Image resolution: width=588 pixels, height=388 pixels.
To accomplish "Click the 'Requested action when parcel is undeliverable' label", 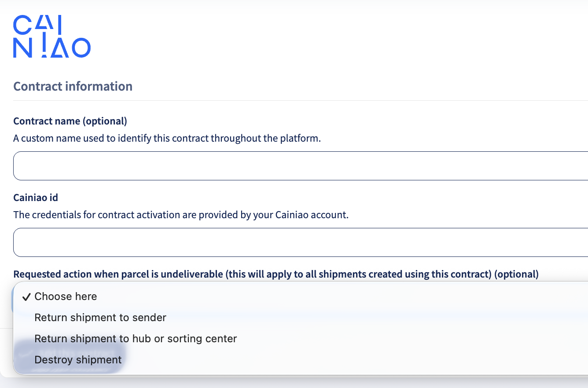I will click(276, 275).
